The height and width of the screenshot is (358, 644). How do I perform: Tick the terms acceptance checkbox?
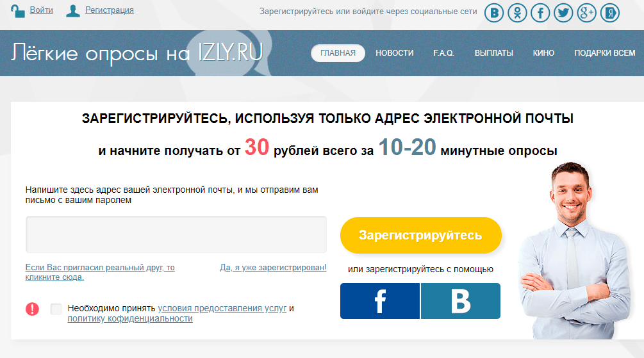click(x=56, y=309)
